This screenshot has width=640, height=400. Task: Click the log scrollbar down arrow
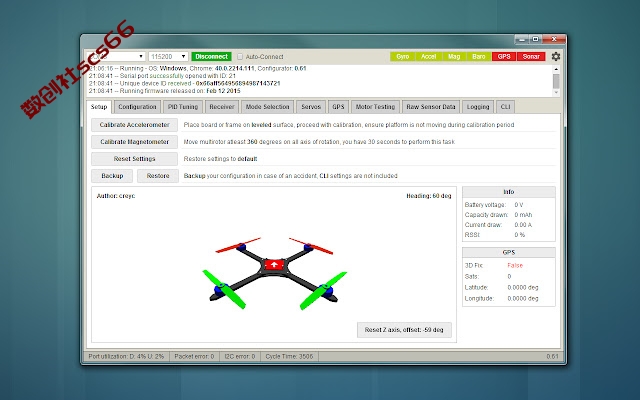556,92
